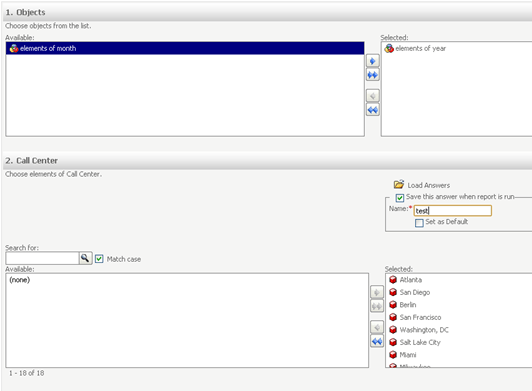Image resolution: width=532 pixels, height=391 pixels.
Task: Click the red cube icon beside Washington, DC
Action: (393, 330)
